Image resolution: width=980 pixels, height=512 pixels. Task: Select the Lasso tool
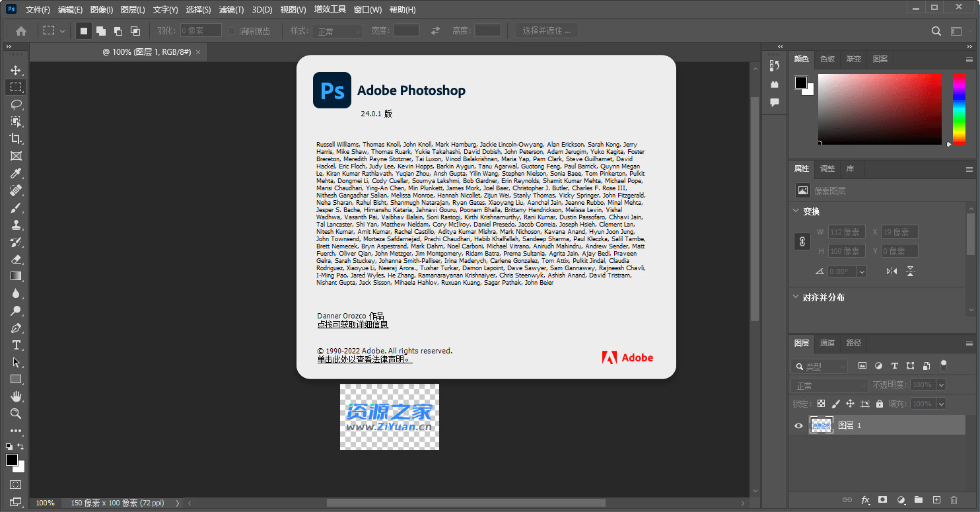pyautogui.click(x=16, y=104)
